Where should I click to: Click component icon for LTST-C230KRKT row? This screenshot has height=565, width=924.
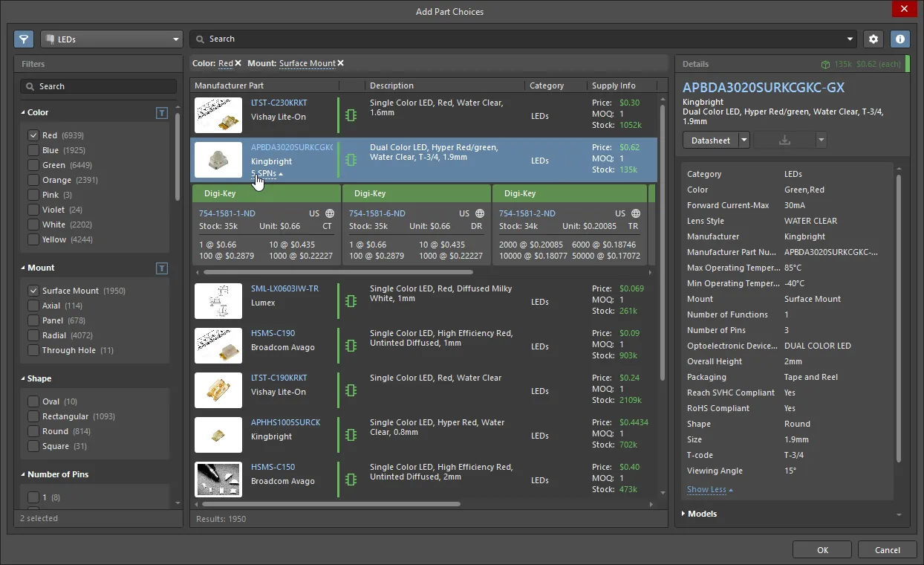point(351,116)
